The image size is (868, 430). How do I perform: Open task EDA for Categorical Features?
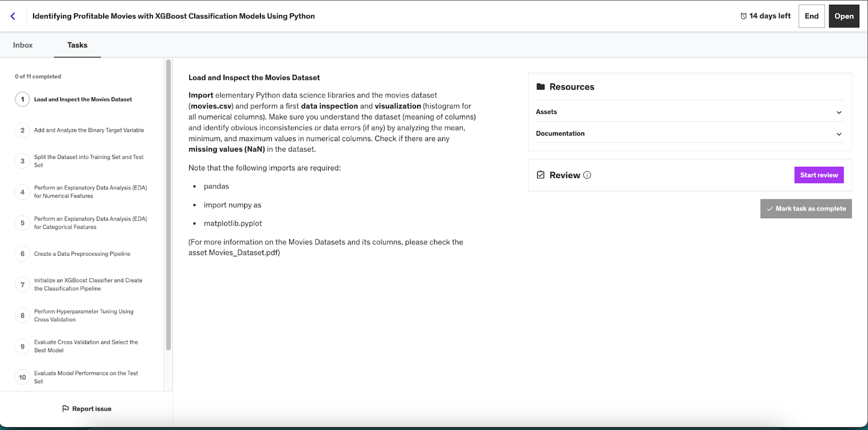tap(91, 223)
